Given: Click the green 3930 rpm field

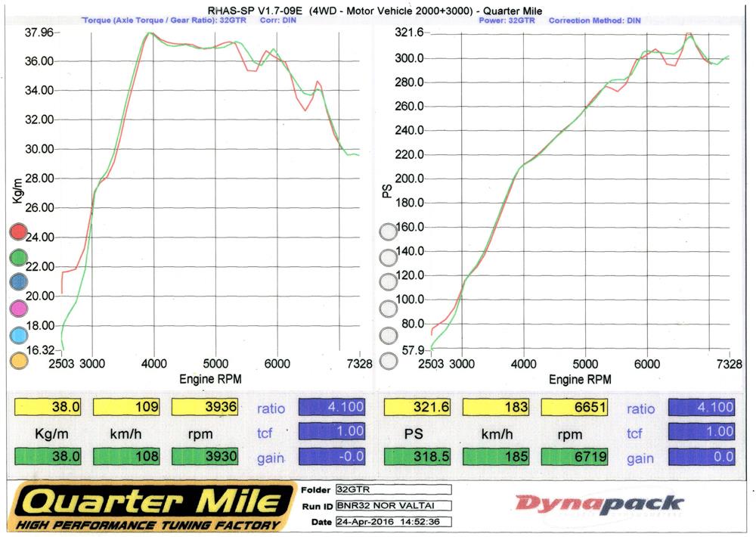Looking at the screenshot, I should click(x=205, y=456).
